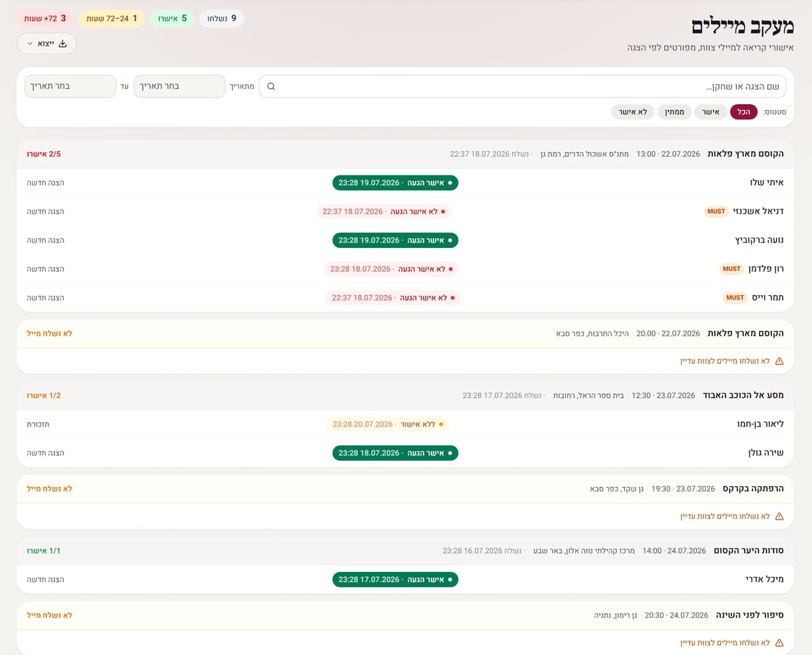Viewport: 812px width, 655px height.
Task: Click מיכל אדרי confirmed arrival badge
Action: click(395, 580)
